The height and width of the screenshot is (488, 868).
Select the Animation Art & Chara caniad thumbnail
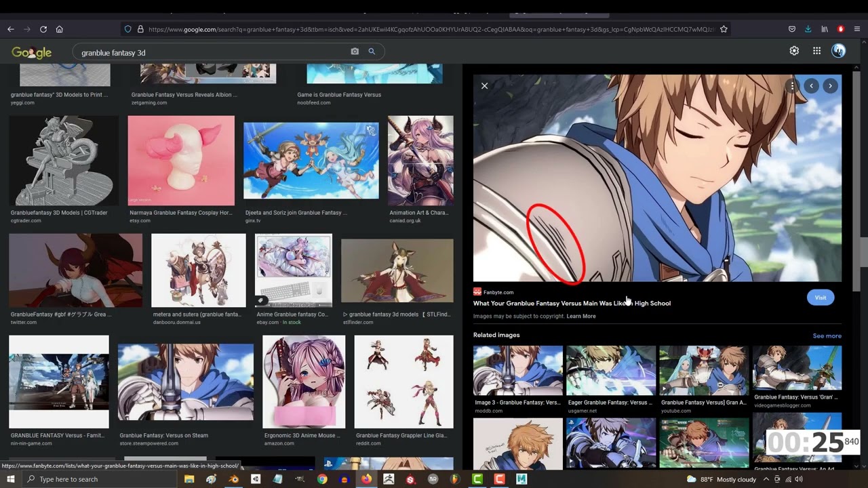420,161
